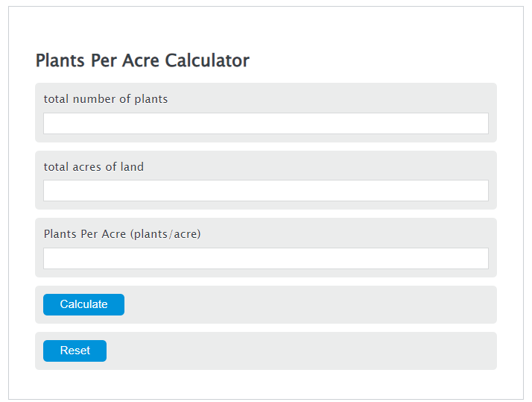Select the Plants Per Acre result field
Image resolution: width=532 pixels, height=402 pixels.
tap(265, 259)
